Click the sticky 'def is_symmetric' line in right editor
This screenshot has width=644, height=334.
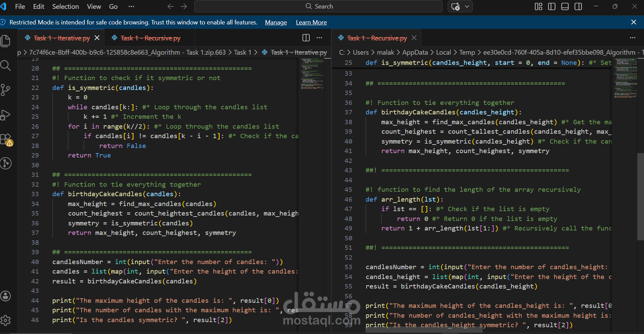click(488, 63)
